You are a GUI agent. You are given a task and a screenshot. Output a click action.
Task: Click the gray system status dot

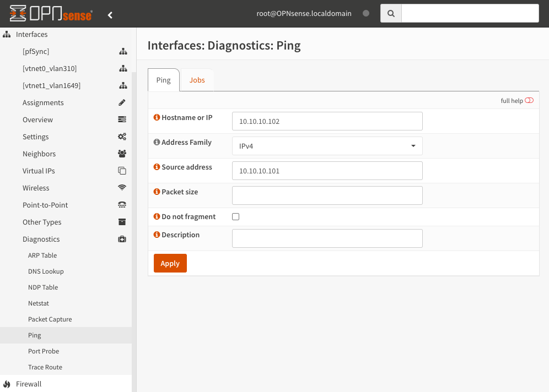click(366, 13)
